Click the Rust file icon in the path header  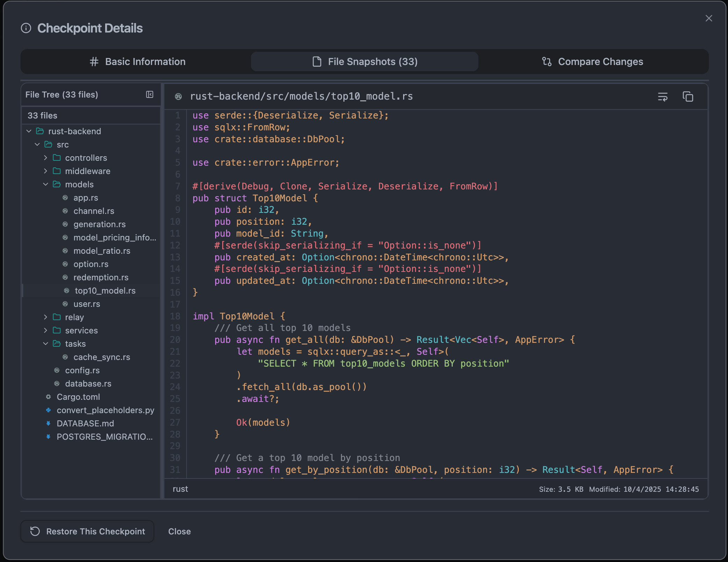coord(178,96)
